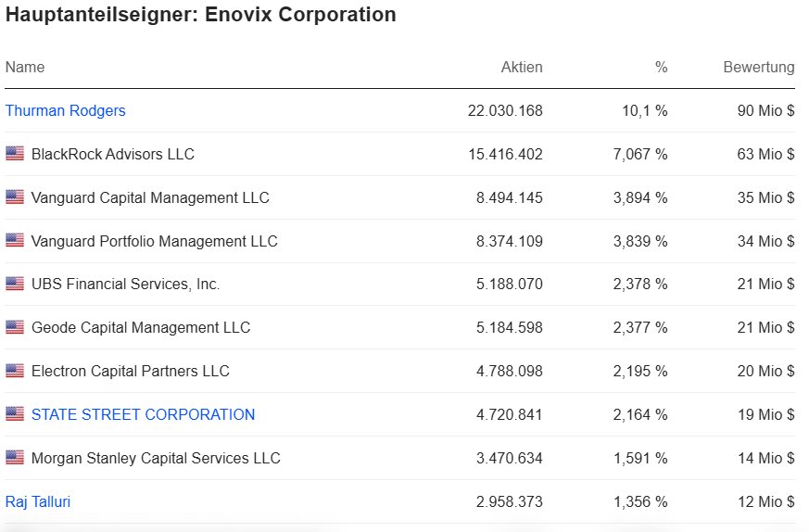Click the US flag beside Electron Capital Partners LLC
Image resolution: width=809 pixels, height=532 pixels.
point(15,371)
